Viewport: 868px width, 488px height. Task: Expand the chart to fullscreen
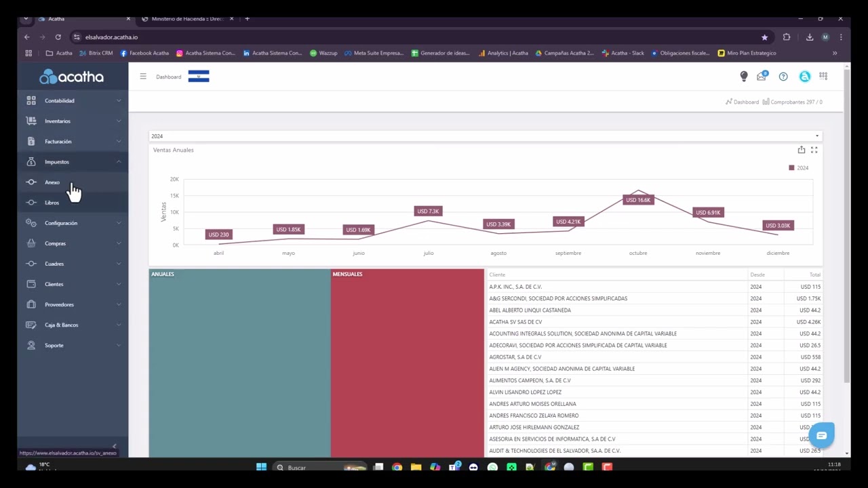point(814,150)
